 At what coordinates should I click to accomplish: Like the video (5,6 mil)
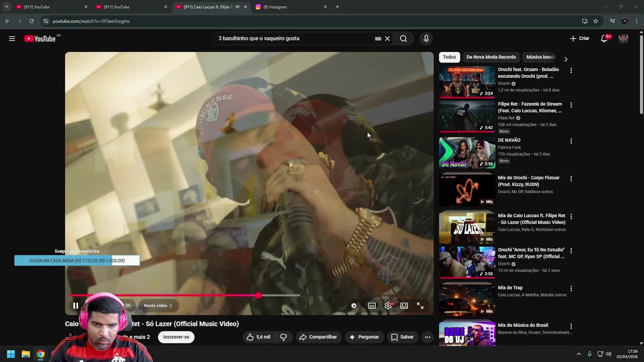tap(259, 337)
